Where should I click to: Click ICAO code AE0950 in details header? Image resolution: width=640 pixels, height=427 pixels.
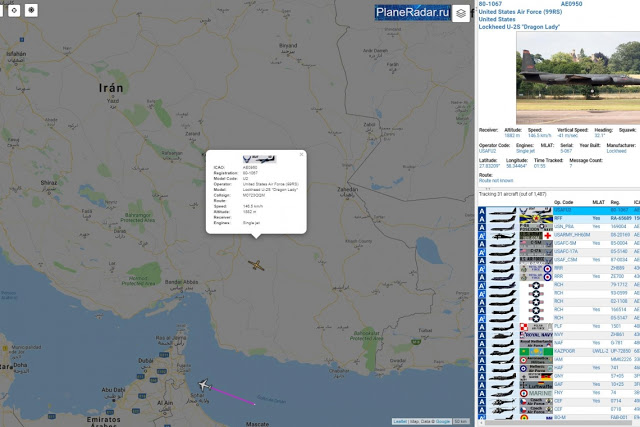(571, 4)
